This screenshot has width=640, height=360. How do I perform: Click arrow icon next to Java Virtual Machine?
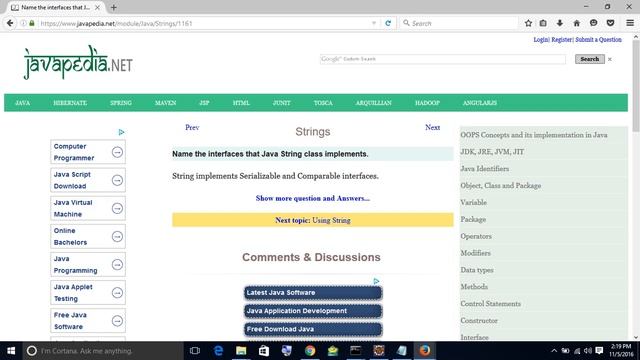tap(117, 209)
